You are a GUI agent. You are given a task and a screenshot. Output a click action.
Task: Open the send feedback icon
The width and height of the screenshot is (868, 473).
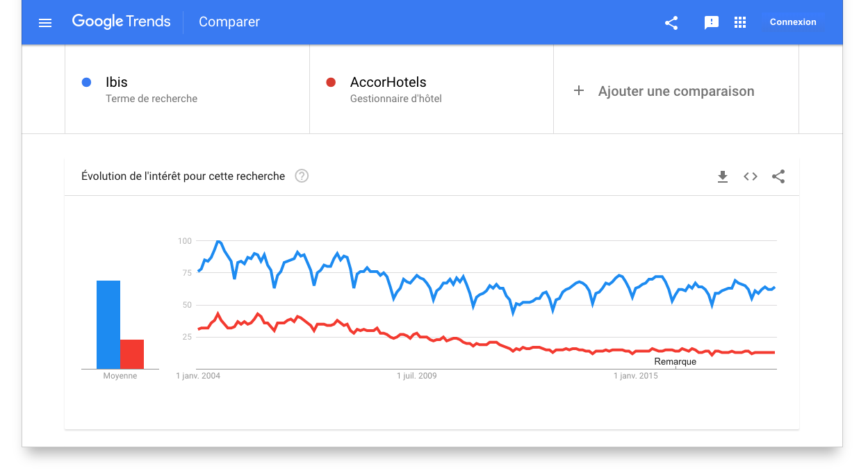point(712,23)
